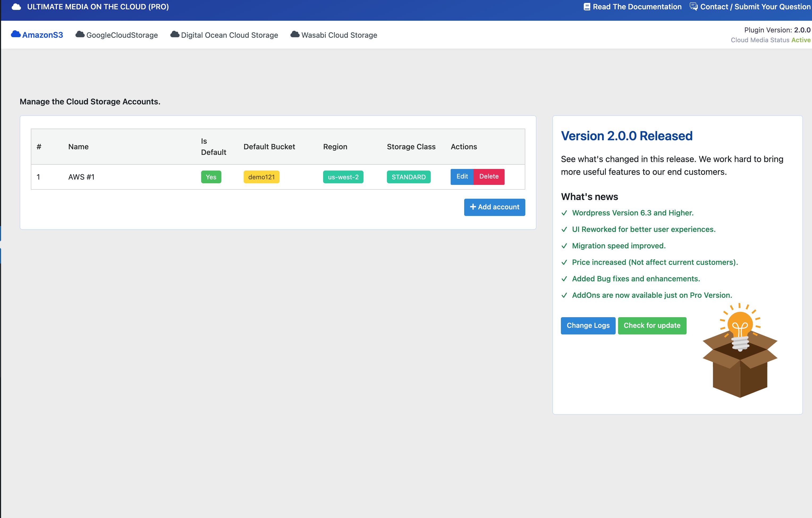The height and width of the screenshot is (518, 812).
Task: Click the documentation book icon
Action: point(587,7)
